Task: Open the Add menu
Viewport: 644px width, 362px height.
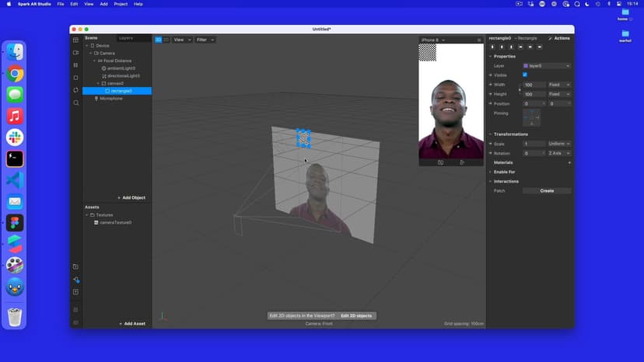Action: pyautogui.click(x=104, y=4)
